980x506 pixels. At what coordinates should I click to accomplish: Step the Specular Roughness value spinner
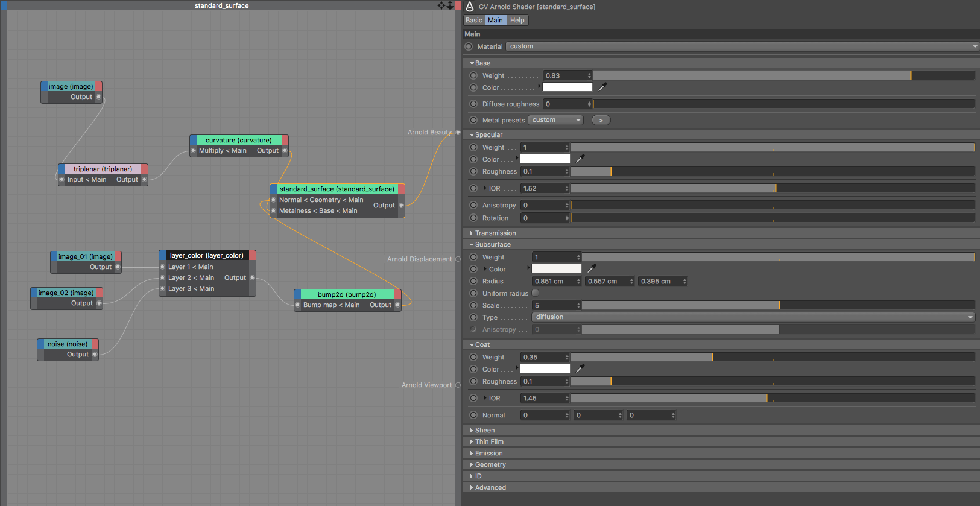567,171
